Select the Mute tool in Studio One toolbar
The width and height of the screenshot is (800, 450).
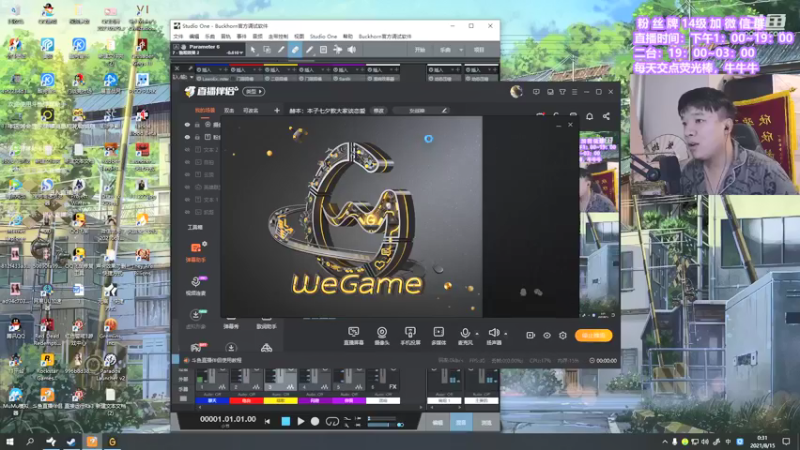(x=323, y=49)
